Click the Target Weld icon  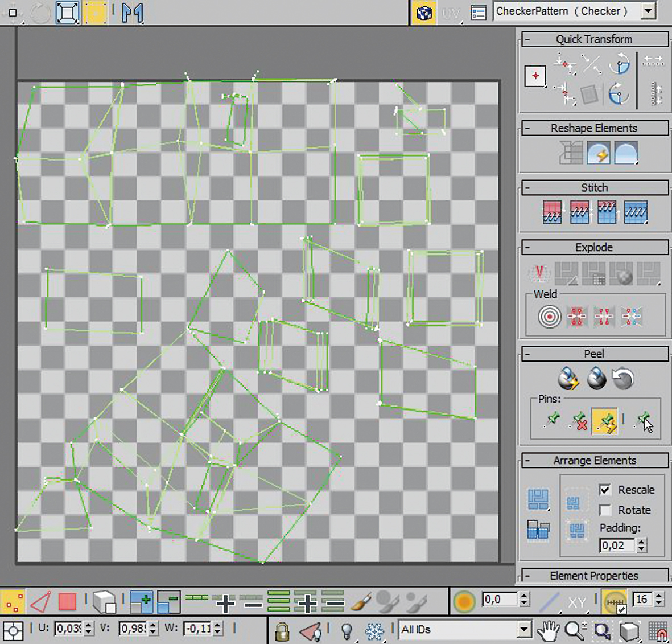(x=549, y=317)
